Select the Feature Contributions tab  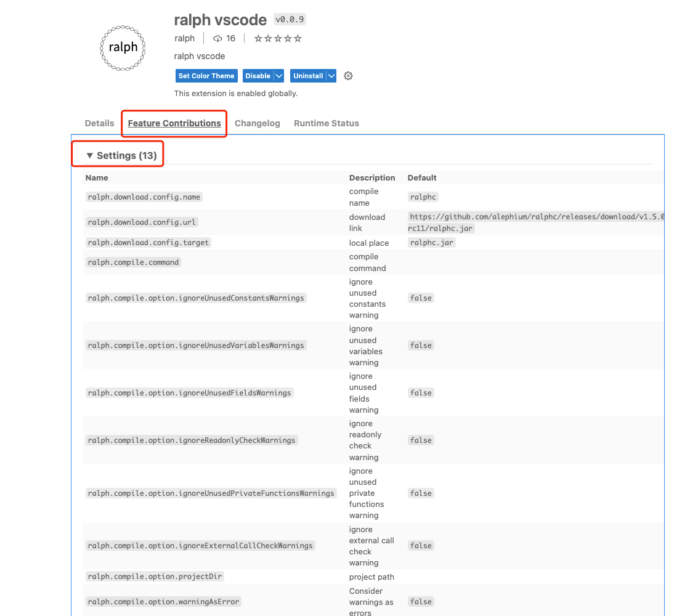[174, 123]
